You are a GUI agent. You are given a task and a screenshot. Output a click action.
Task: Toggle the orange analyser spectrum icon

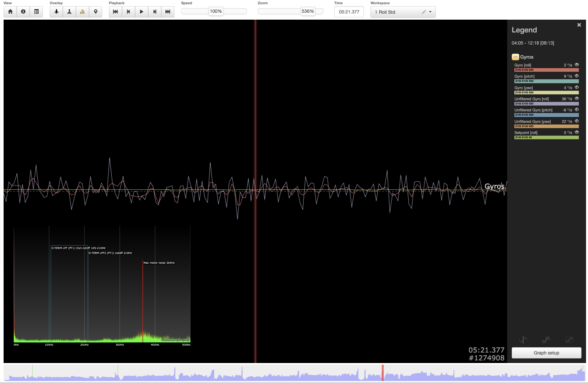coord(82,12)
